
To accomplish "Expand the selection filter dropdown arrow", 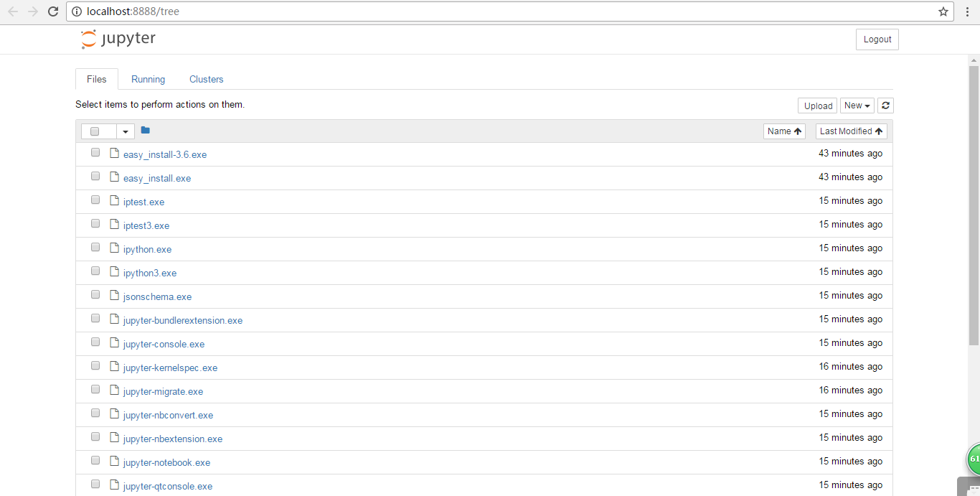I will pyautogui.click(x=125, y=131).
